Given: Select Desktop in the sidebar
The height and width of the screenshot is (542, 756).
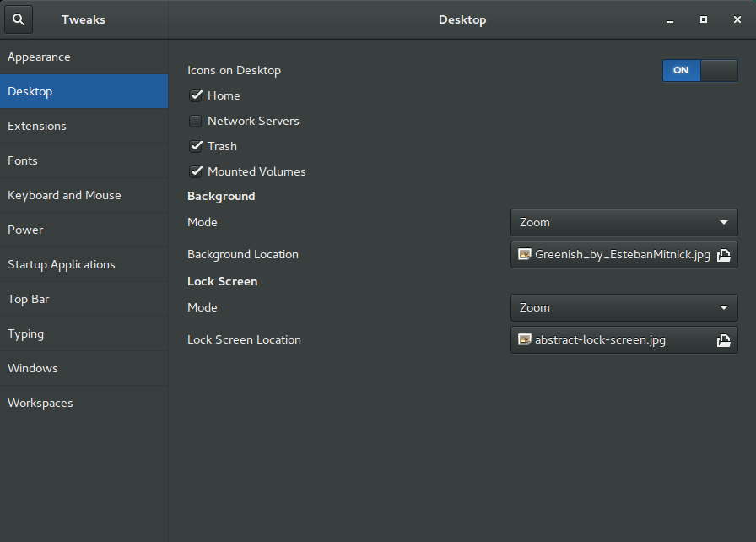Looking at the screenshot, I should click(x=84, y=91).
